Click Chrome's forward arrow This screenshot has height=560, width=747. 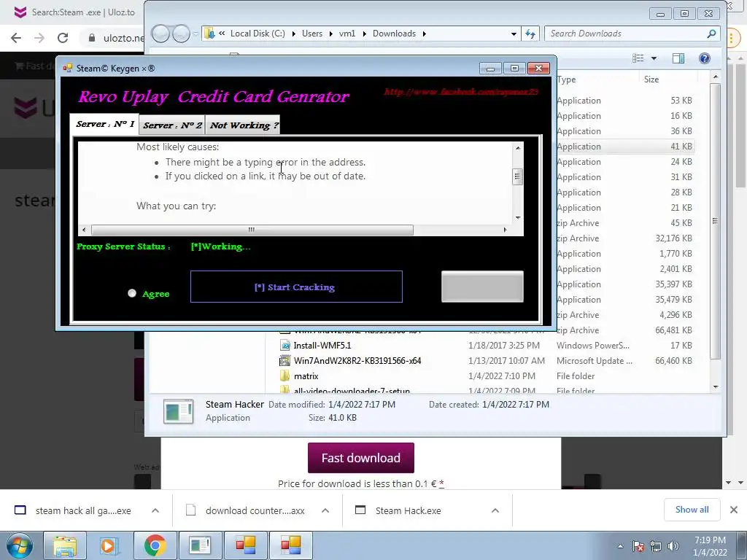39,38
